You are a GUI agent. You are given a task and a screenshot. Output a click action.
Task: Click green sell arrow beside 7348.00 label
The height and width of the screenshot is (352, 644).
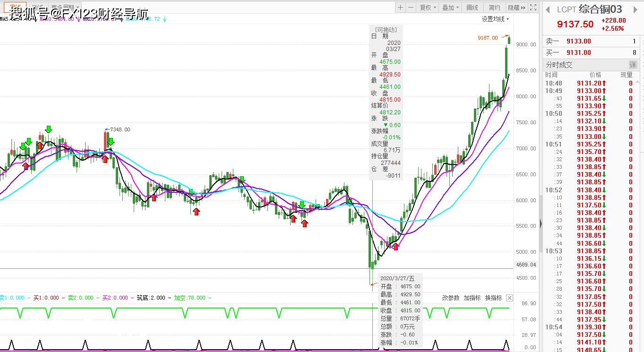[x=111, y=141]
